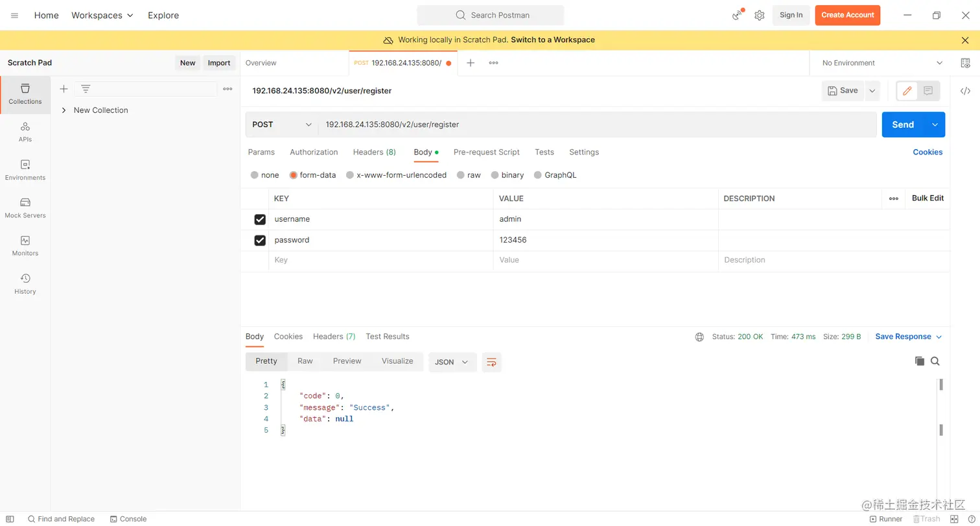This screenshot has width=980, height=526.
Task: Switch to Pre-request Script tab
Action: (487, 152)
